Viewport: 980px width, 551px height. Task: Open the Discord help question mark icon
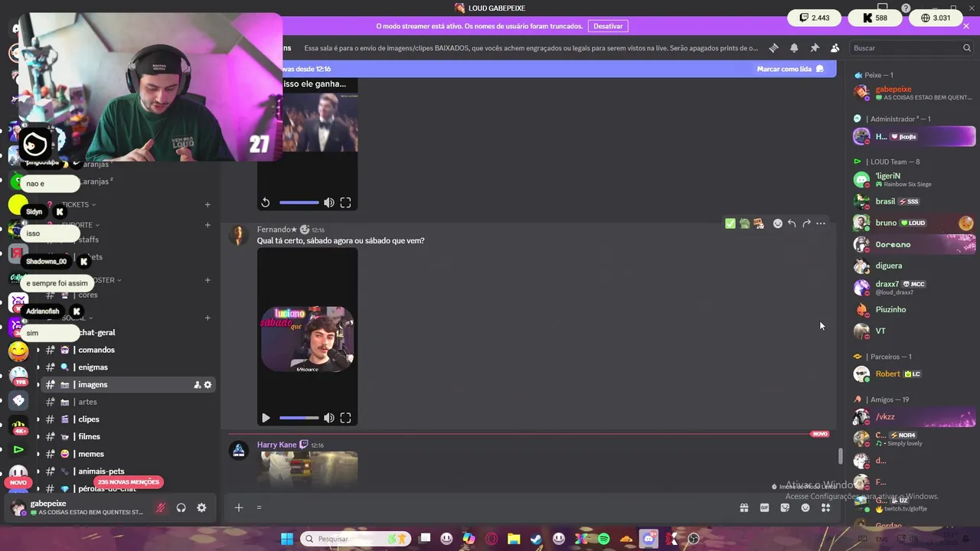pyautogui.click(x=906, y=8)
